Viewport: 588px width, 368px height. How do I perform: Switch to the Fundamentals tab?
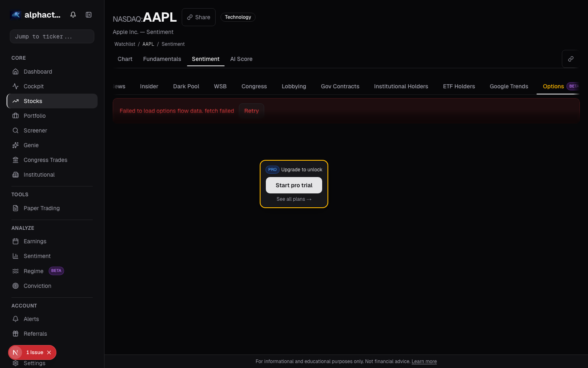[162, 59]
